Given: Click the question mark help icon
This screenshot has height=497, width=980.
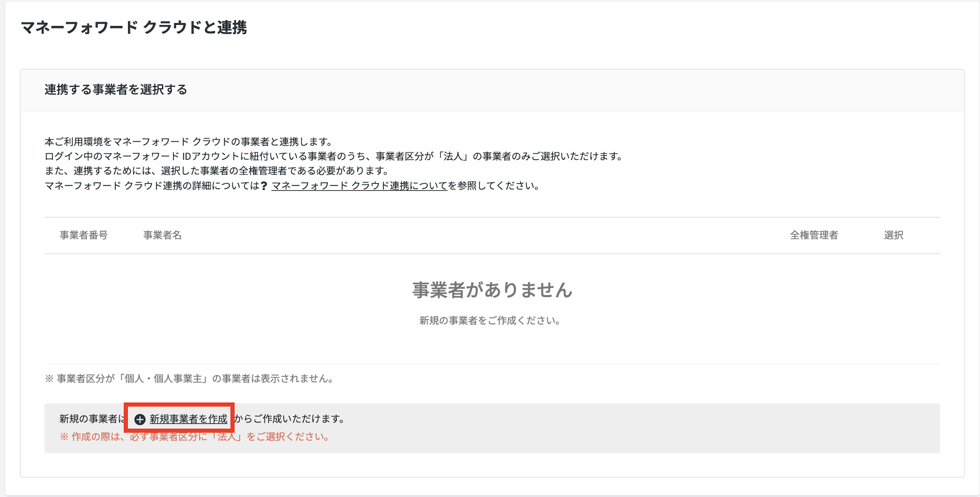Looking at the screenshot, I should click(x=264, y=186).
